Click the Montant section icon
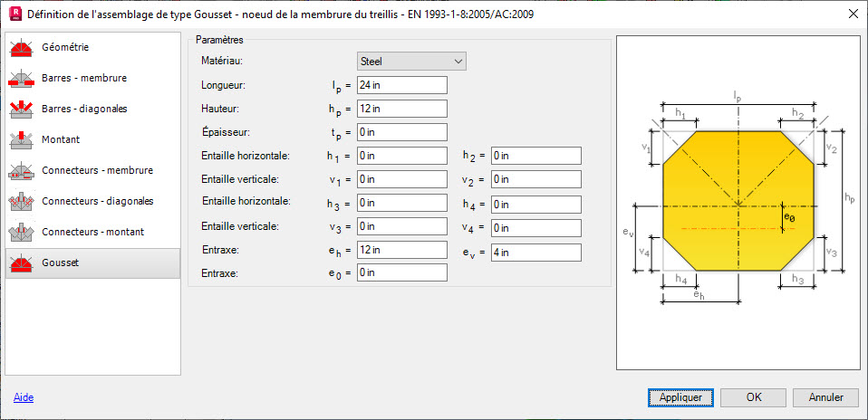The image size is (868, 420). [22, 140]
